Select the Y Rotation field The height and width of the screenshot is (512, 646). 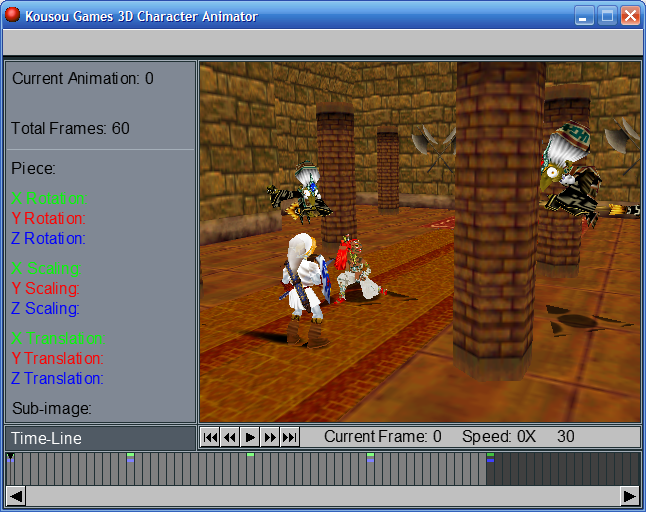coord(48,218)
